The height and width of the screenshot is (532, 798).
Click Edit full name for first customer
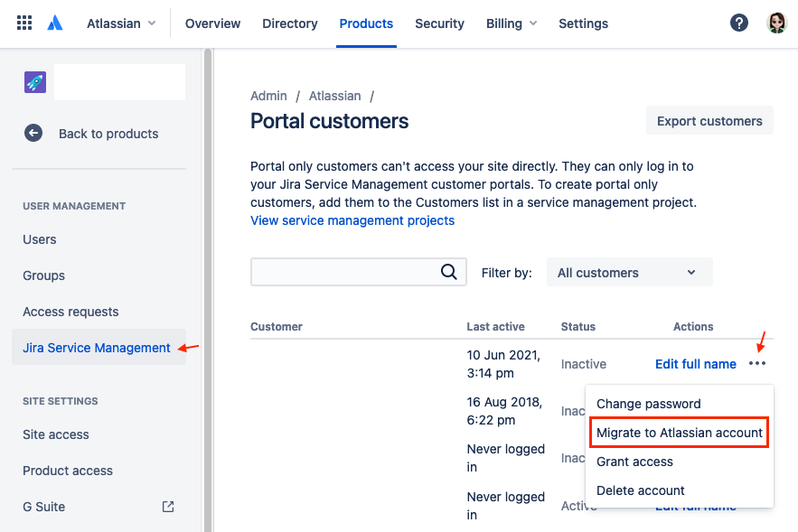tap(695, 364)
